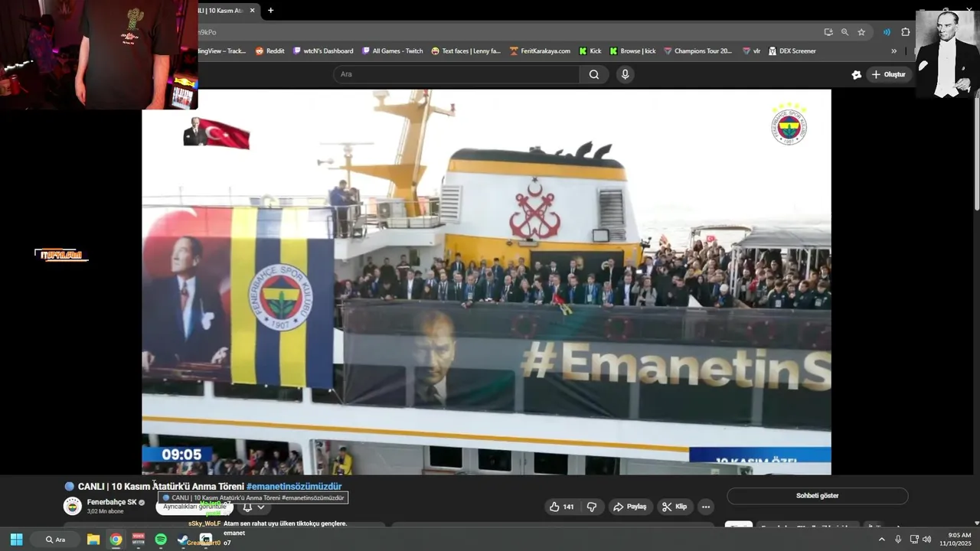This screenshot has width=980, height=551.
Task: Open the #emanetinsözümüzdür hashtag link
Action: pyautogui.click(x=294, y=487)
